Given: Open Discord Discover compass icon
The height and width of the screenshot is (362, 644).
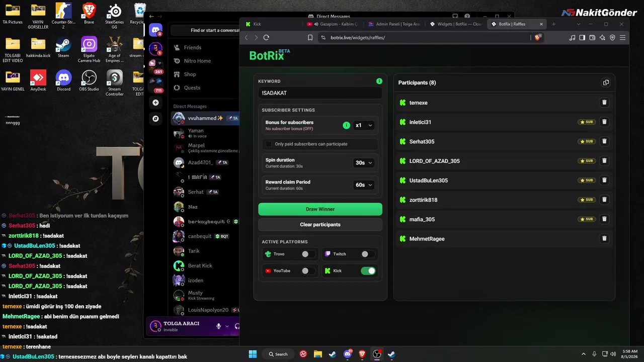Looking at the screenshot, I should pyautogui.click(x=155, y=119).
